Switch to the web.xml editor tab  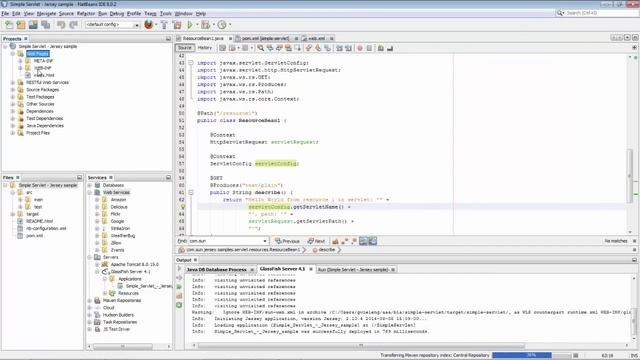tap(316, 38)
